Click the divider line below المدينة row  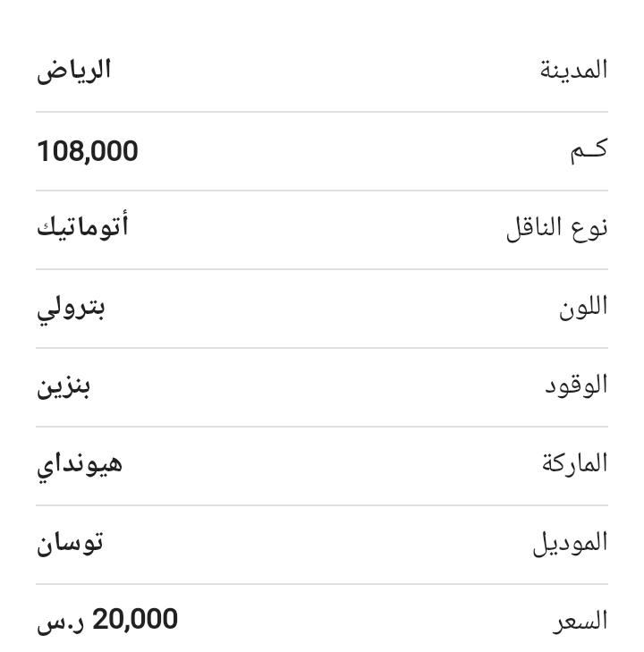click(322, 112)
